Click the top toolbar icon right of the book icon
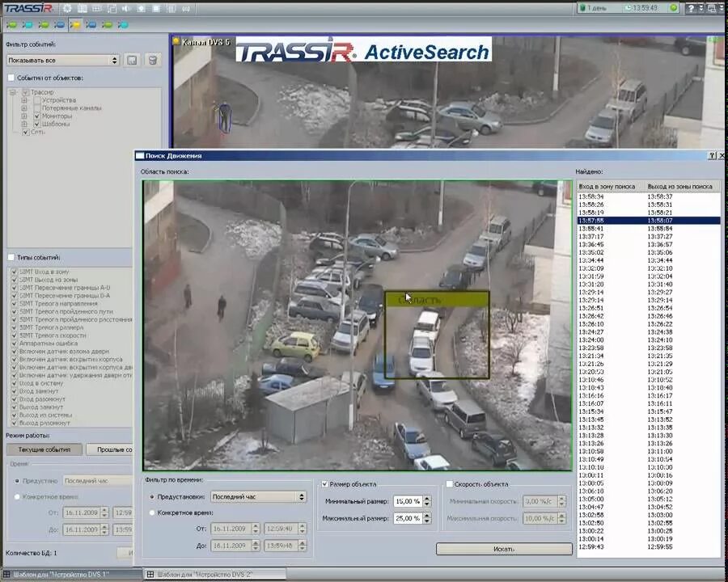 97,8
